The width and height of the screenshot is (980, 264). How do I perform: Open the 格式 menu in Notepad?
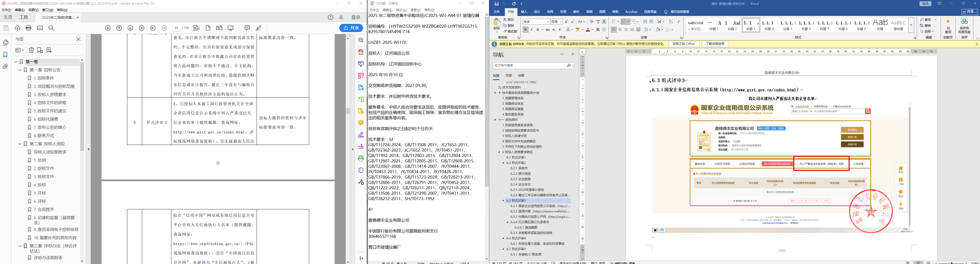[401, 10]
